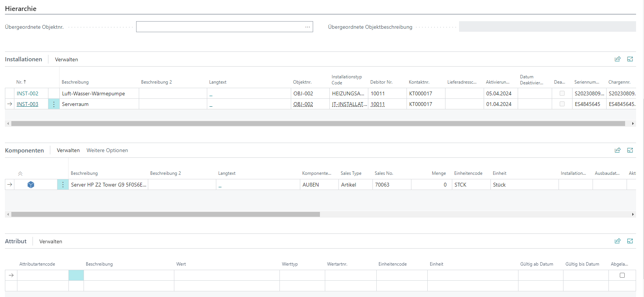Collapse all rows in Komponenten list
The image size is (644, 297).
click(x=20, y=174)
